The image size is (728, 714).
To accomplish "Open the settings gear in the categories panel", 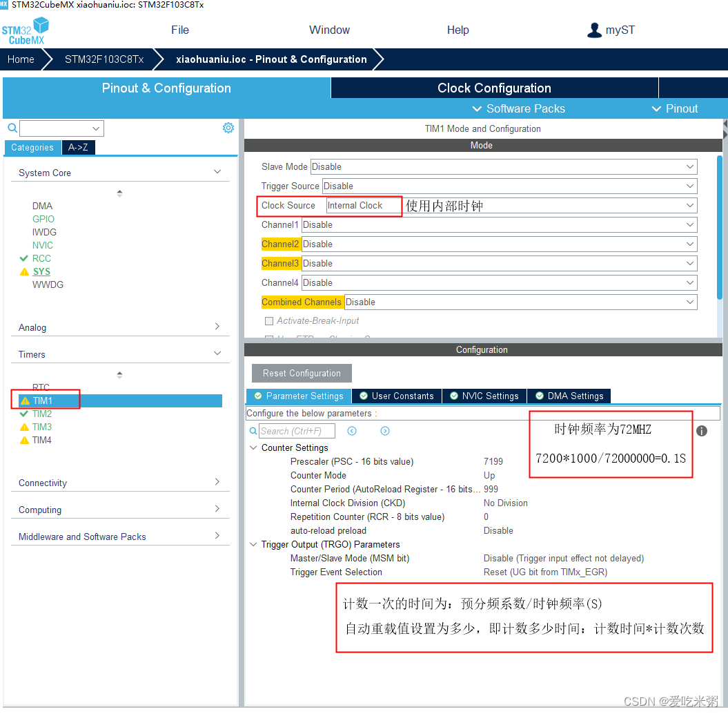I will pyautogui.click(x=228, y=128).
